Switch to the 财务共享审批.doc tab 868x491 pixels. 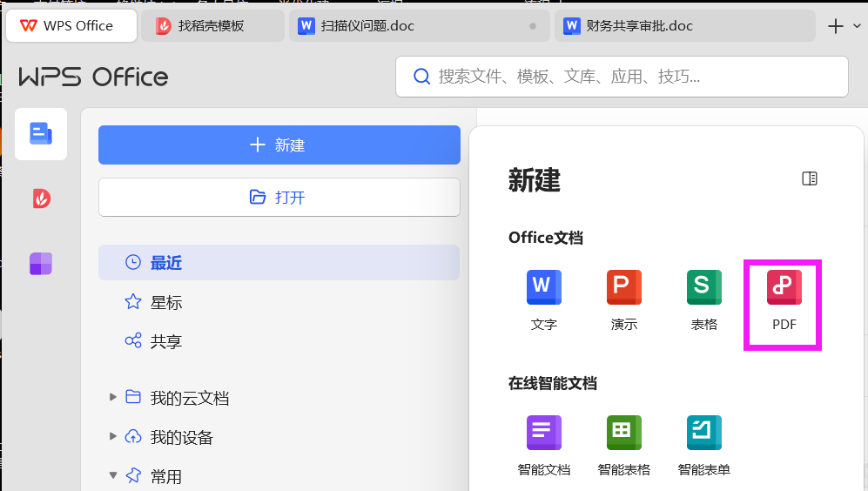[x=685, y=26]
